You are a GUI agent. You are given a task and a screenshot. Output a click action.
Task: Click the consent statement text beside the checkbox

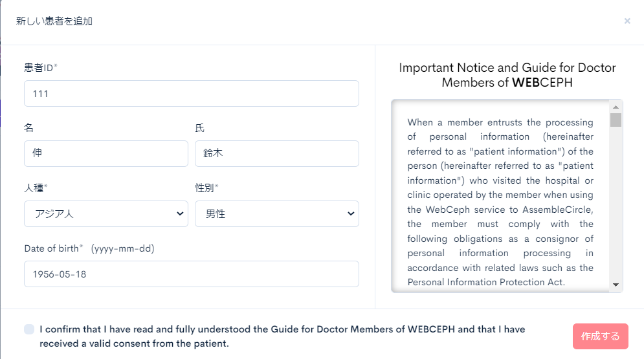click(282, 336)
